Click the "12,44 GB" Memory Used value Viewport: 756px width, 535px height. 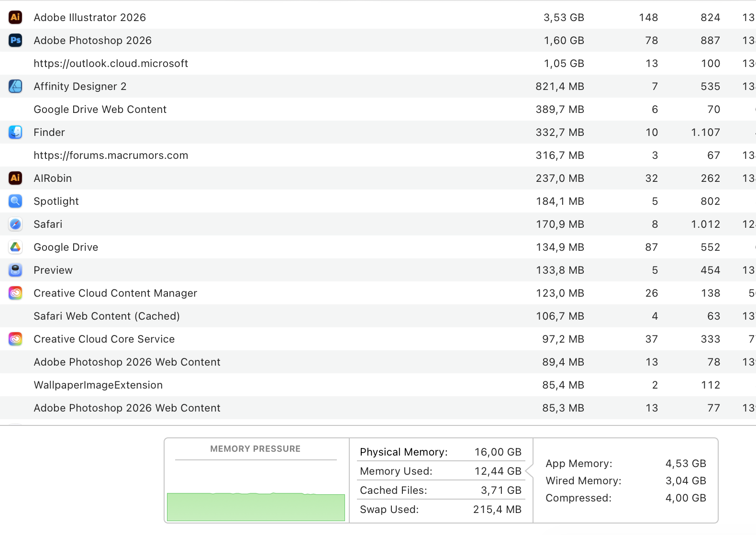pyautogui.click(x=498, y=471)
